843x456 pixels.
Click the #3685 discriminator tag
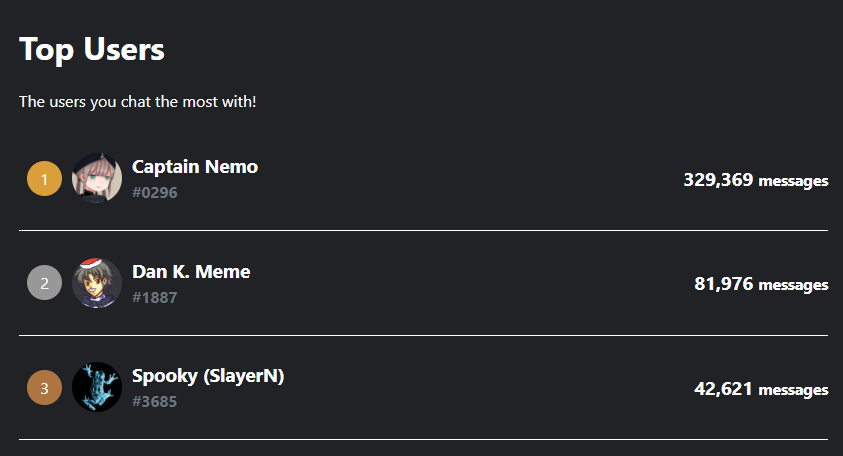155,402
